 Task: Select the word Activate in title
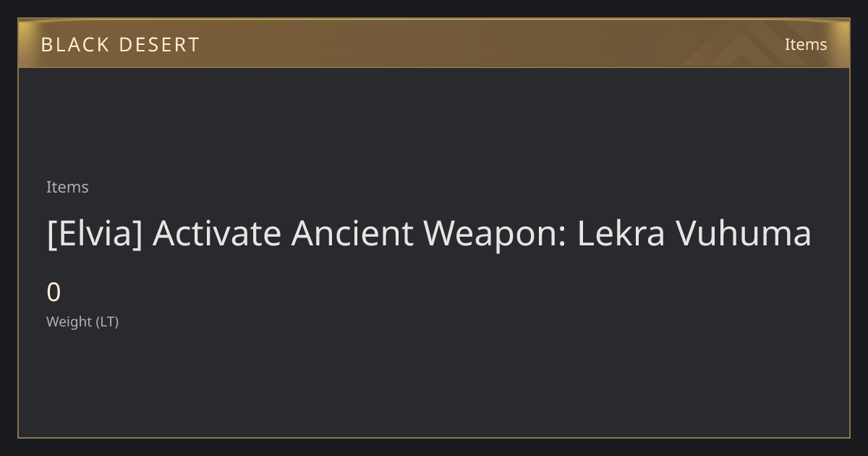216,233
